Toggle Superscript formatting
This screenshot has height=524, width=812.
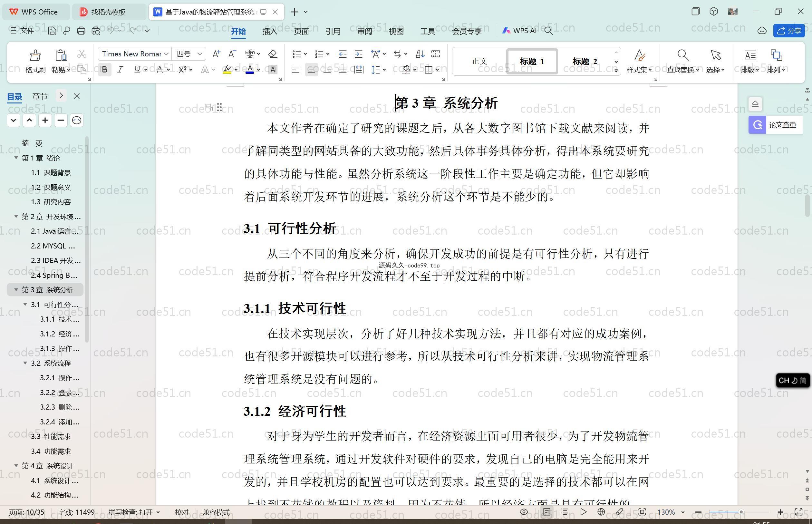click(x=182, y=70)
